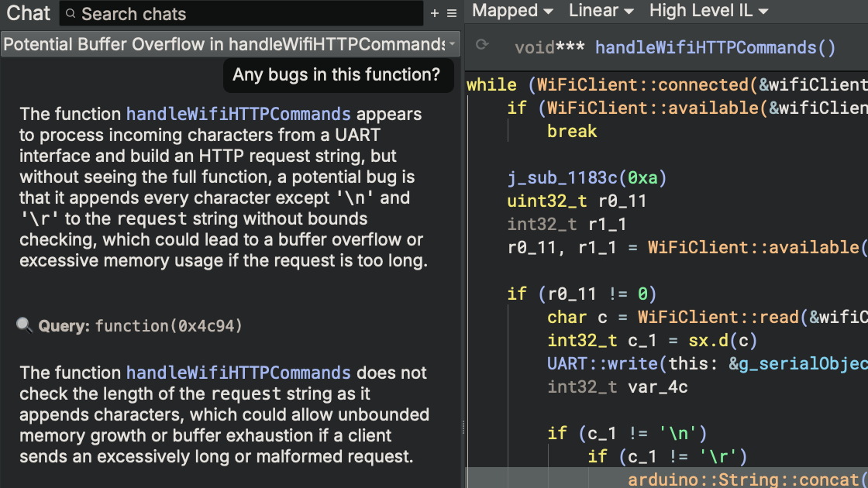Click the magnifier icon in search box
The height and width of the screenshot is (488, 868).
71,14
